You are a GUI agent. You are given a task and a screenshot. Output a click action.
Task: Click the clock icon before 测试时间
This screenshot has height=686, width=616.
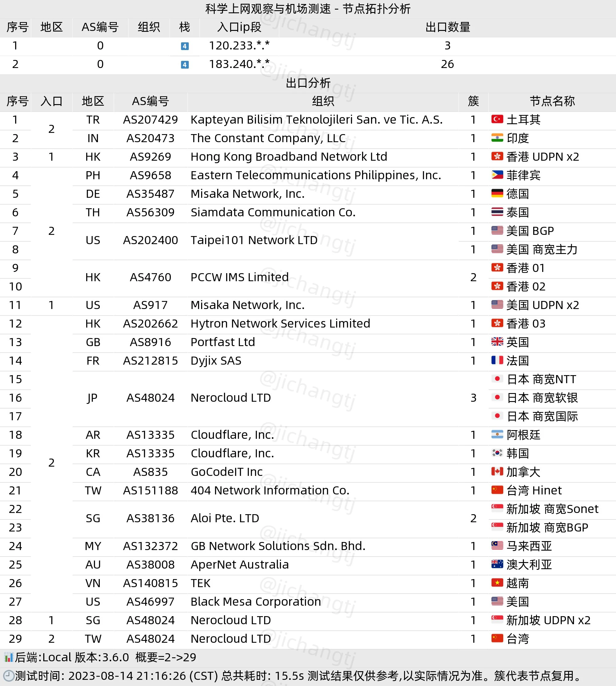point(8,676)
